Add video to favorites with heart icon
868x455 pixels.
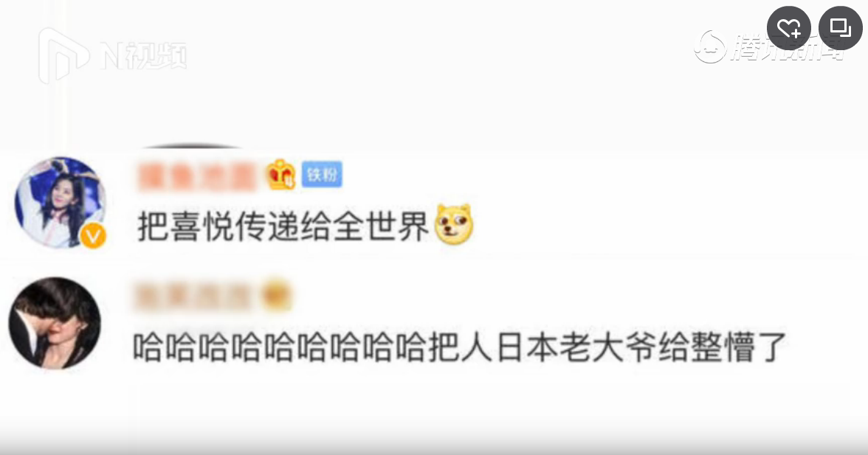789,28
